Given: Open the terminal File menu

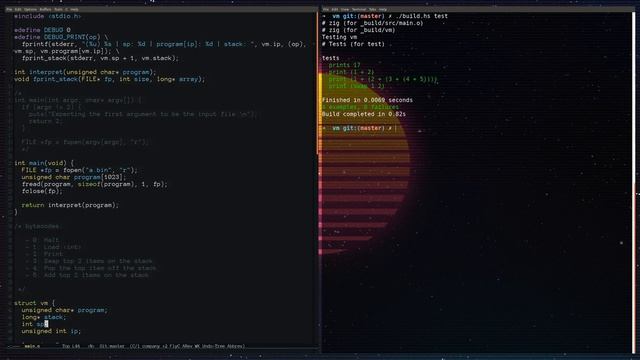Looking at the screenshot, I should (x=325, y=9).
